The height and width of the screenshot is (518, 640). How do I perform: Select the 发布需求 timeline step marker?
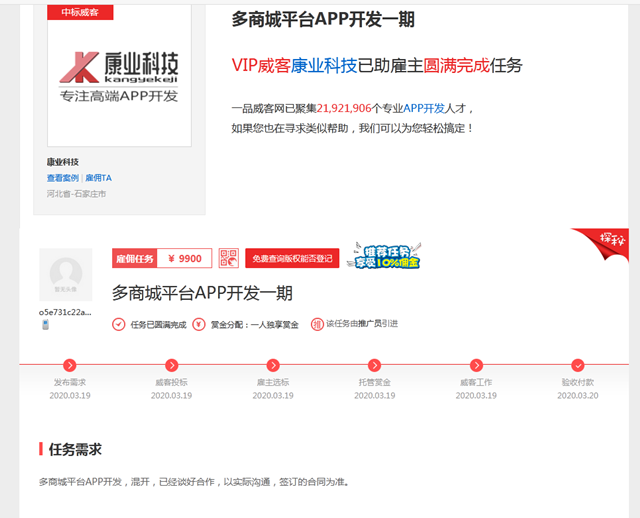[x=70, y=365]
